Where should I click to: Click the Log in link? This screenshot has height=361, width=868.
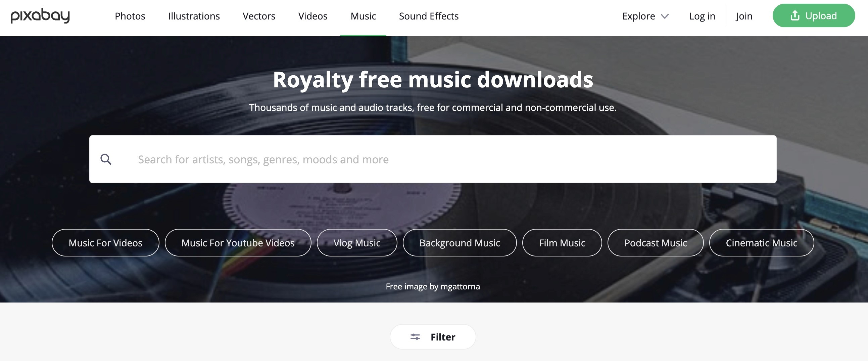click(702, 16)
